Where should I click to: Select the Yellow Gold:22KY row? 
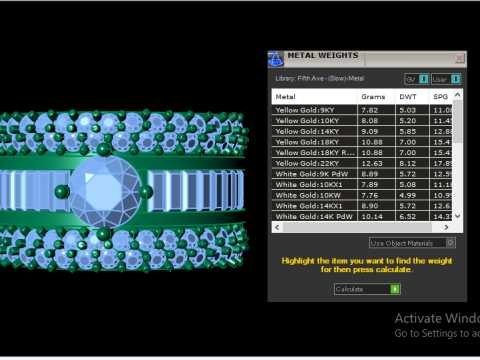(362, 163)
